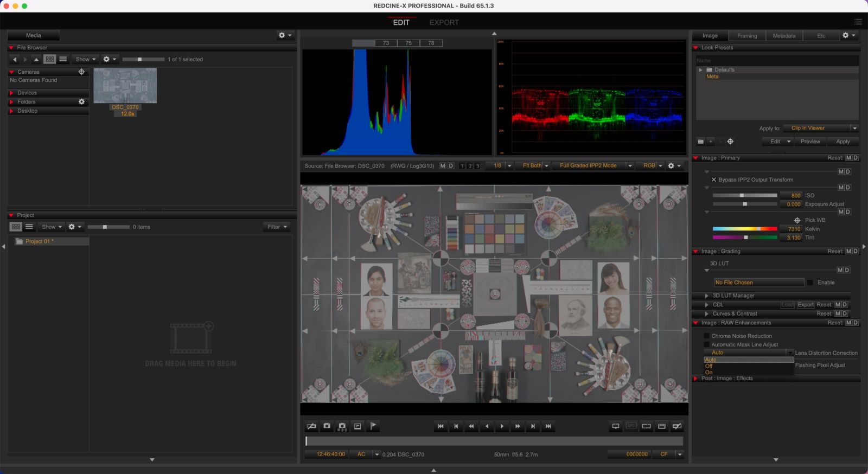Select Off in the lens distortion dropdown list
868x474 pixels.
pyautogui.click(x=709, y=366)
